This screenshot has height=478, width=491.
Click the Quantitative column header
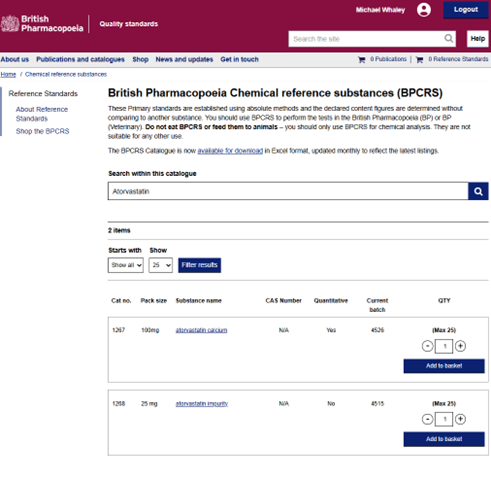tap(331, 301)
